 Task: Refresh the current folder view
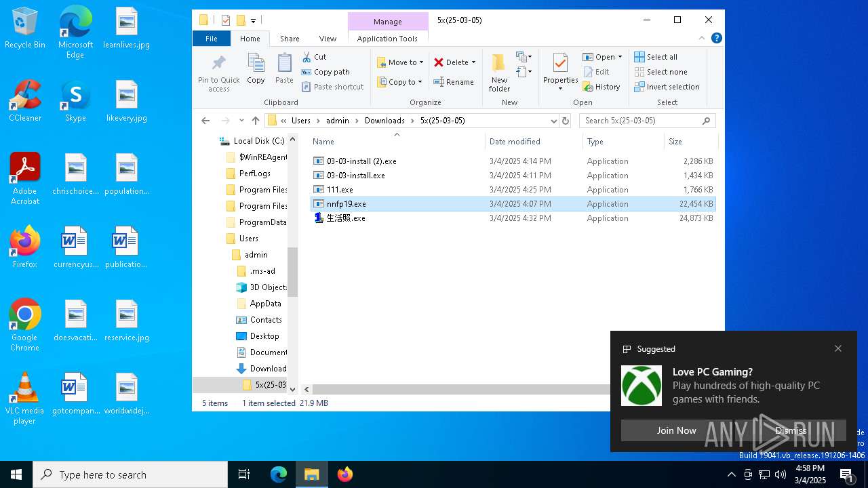pos(566,121)
